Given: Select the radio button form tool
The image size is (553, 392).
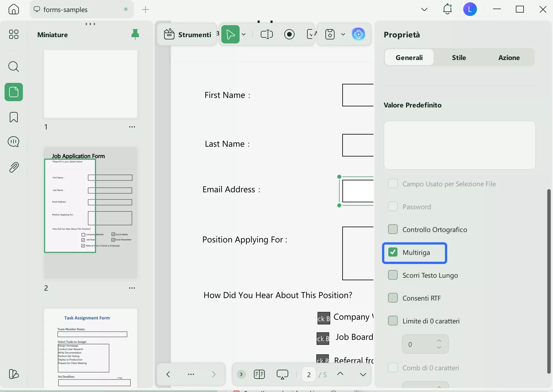Looking at the screenshot, I should click(289, 35).
